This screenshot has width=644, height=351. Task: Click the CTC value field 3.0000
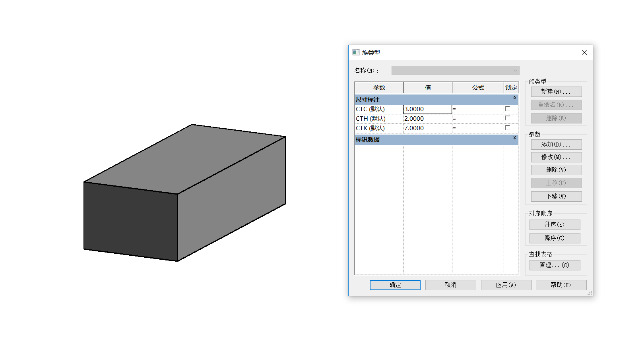(428, 109)
